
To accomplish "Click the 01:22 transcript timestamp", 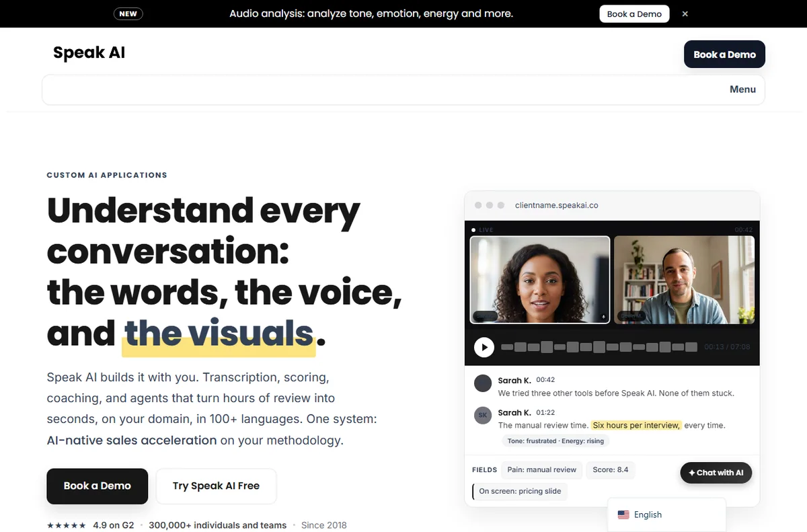I will pos(545,412).
